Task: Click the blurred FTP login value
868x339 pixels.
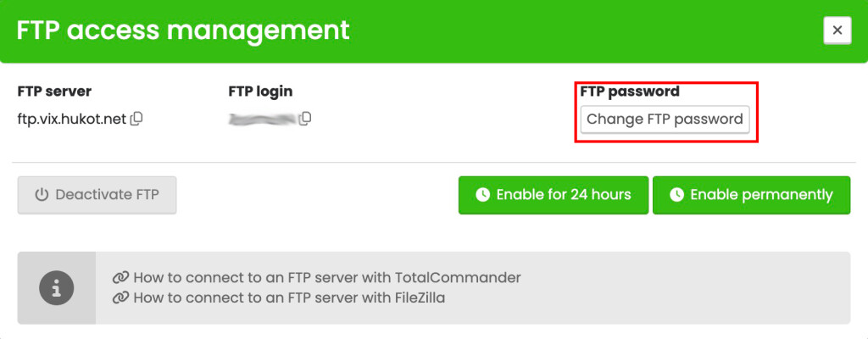Action: (x=262, y=119)
